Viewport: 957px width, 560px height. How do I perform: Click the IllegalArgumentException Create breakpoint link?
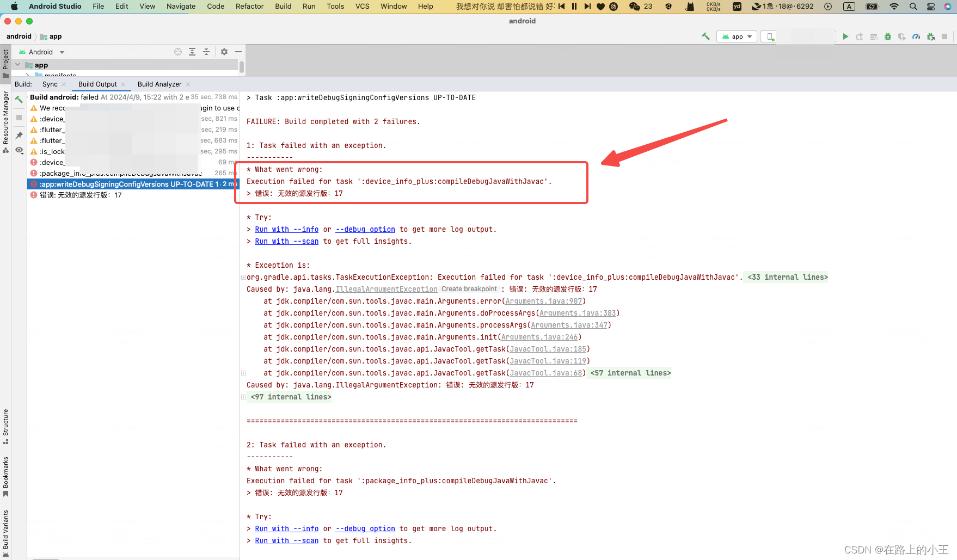coord(469,290)
